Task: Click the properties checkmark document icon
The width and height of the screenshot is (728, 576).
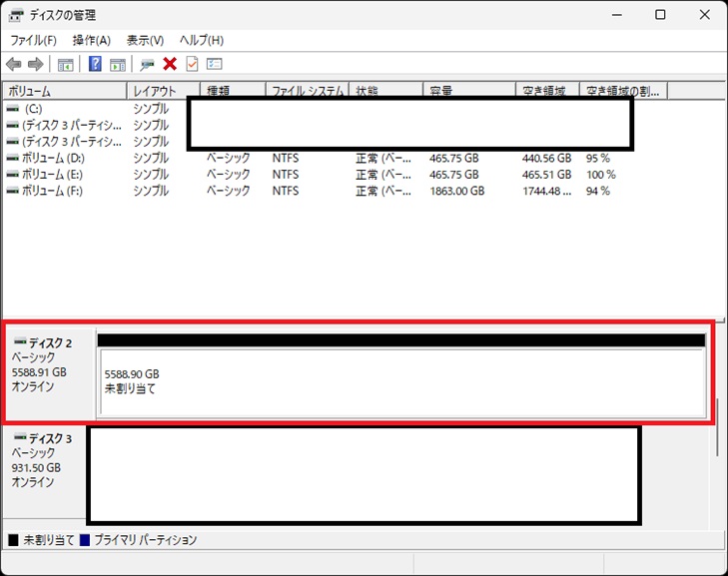Action: [192, 64]
